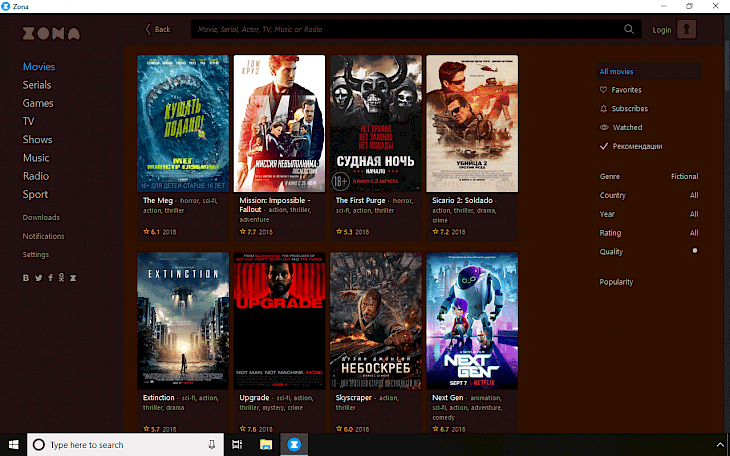The height and width of the screenshot is (456, 730).
Task: Open Notifications in the sidebar
Action: click(x=43, y=236)
